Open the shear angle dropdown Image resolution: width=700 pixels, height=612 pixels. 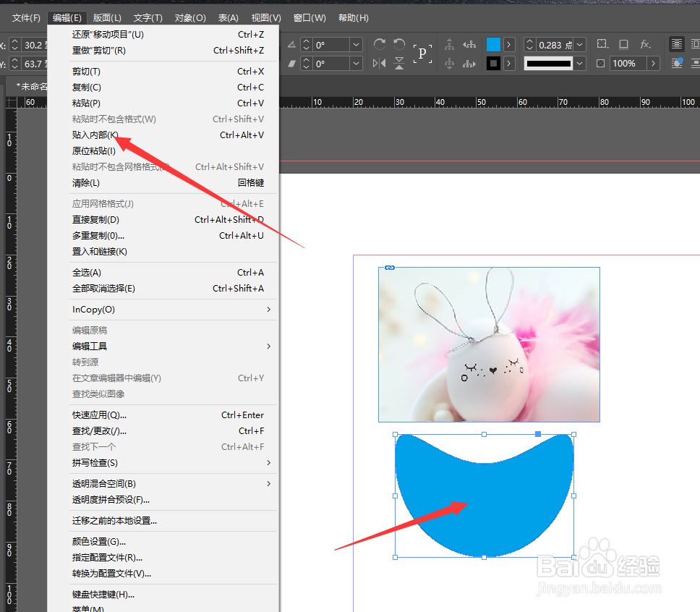click(356, 64)
